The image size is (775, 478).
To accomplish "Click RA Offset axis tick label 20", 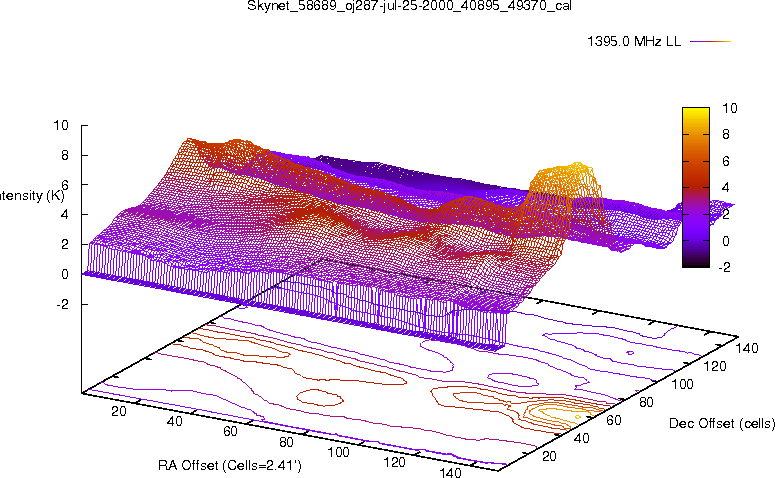I will point(119,411).
